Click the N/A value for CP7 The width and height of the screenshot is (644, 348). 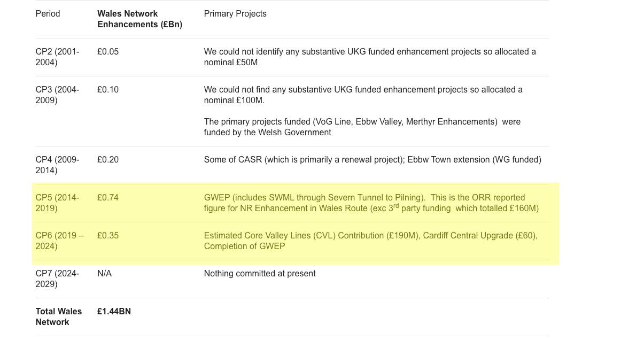(104, 274)
